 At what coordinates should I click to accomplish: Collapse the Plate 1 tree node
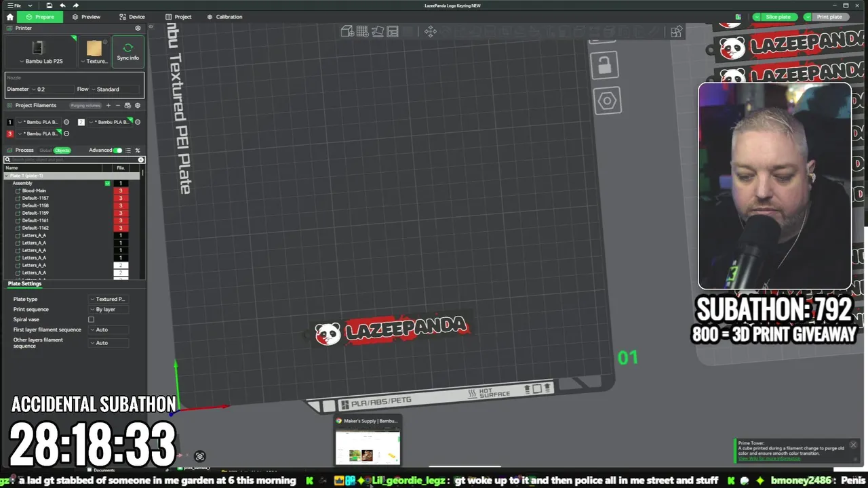7,176
